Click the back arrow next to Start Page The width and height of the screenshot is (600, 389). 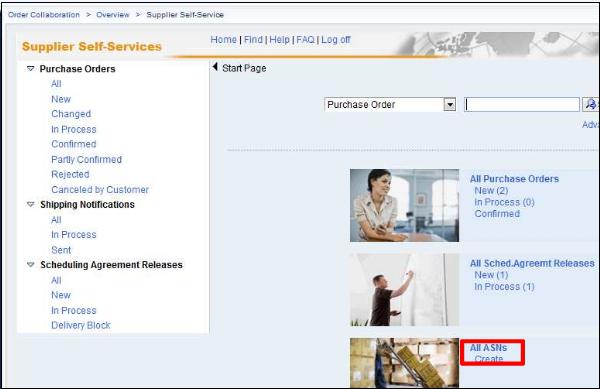[x=215, y=67]
